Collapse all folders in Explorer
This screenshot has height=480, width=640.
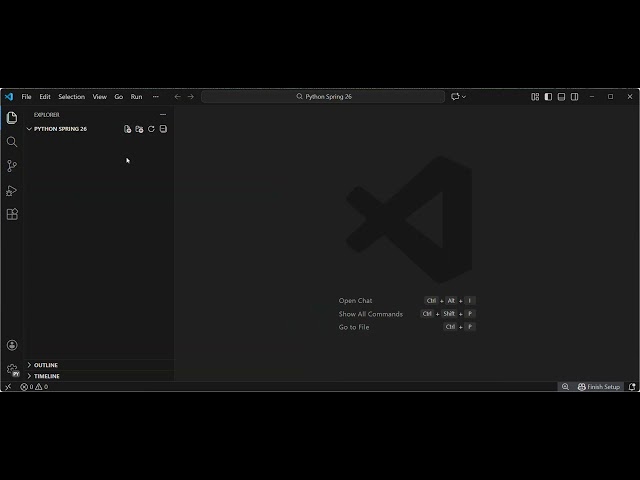pos(163,129)
